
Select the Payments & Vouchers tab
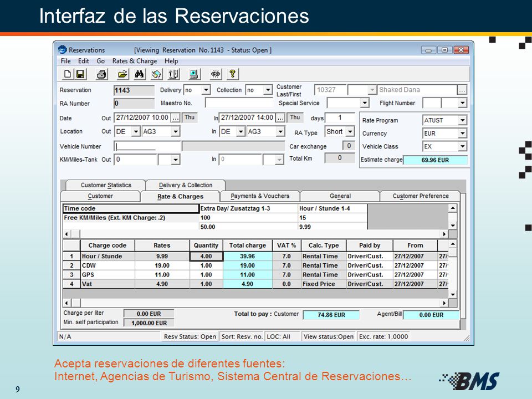tap(260, 196)
